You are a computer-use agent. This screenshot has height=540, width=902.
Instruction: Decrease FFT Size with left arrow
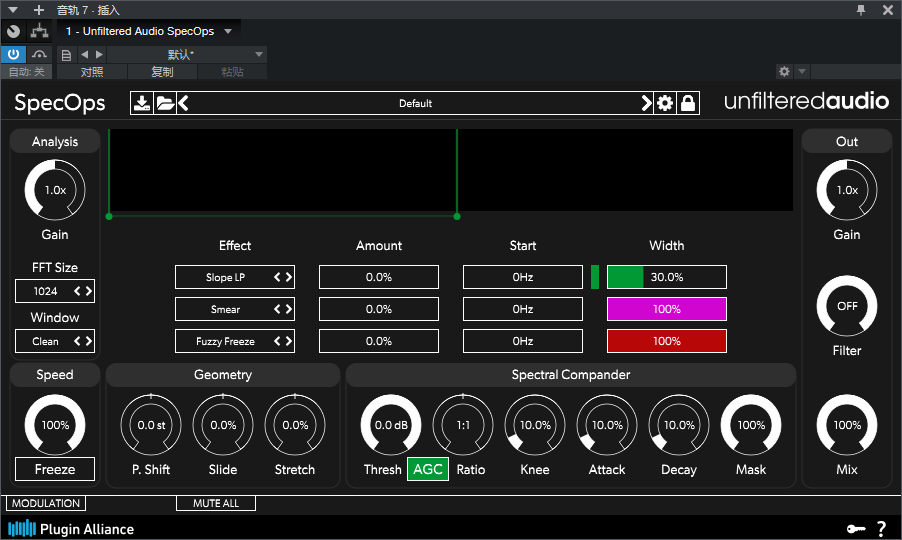pos(77,291)
